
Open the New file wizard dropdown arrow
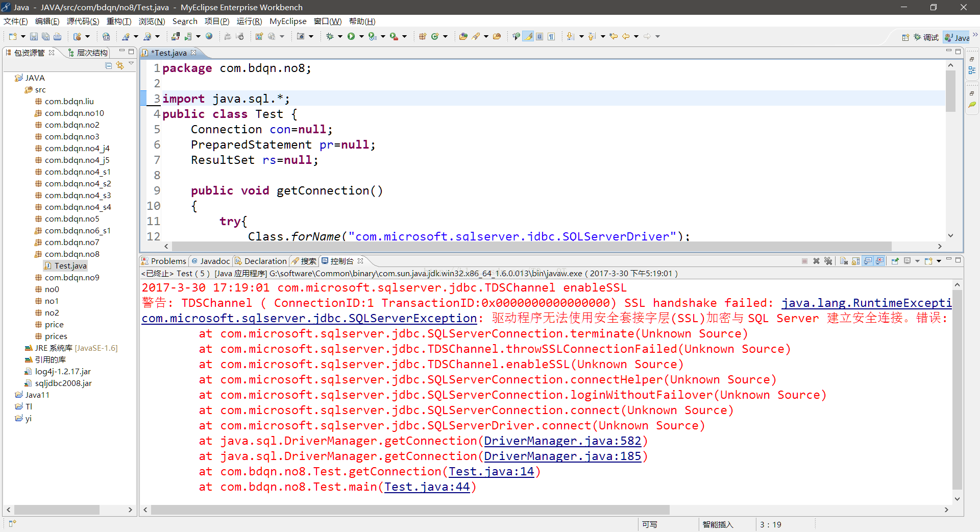(23, 36)
